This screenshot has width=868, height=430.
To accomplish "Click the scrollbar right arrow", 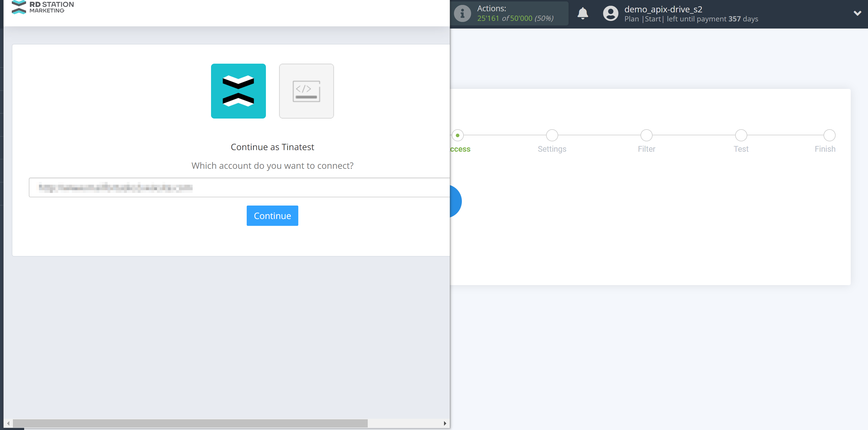I will pos(445,424).
